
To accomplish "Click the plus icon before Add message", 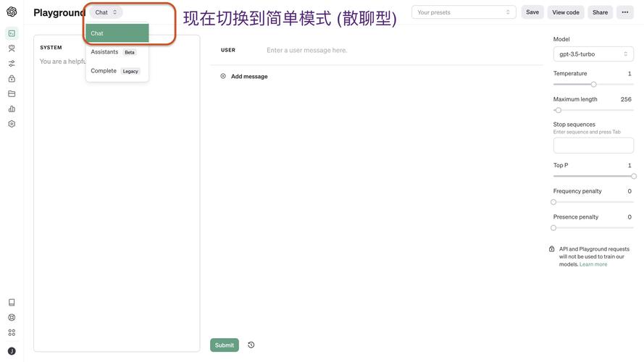I will pyautogui.click(x=223, y=76).
